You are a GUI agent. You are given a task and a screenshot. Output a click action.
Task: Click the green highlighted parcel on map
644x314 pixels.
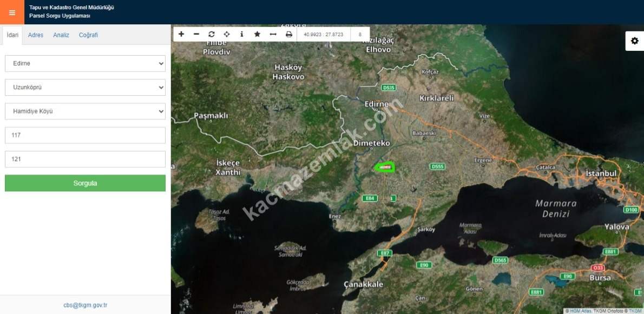[x=385, y=167]
